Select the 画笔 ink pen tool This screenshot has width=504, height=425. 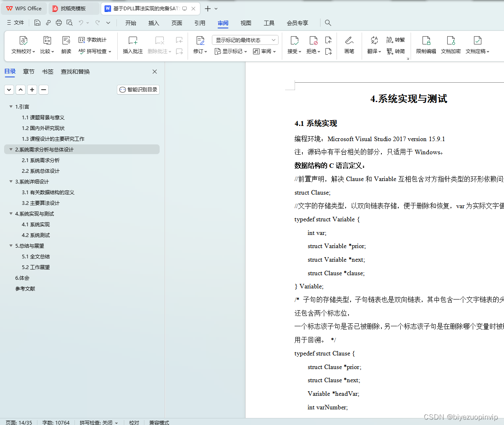(x=349, y=45)
